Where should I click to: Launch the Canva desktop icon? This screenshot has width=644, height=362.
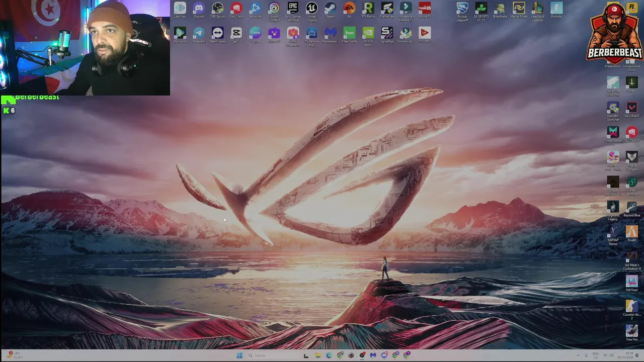[255, 35]
